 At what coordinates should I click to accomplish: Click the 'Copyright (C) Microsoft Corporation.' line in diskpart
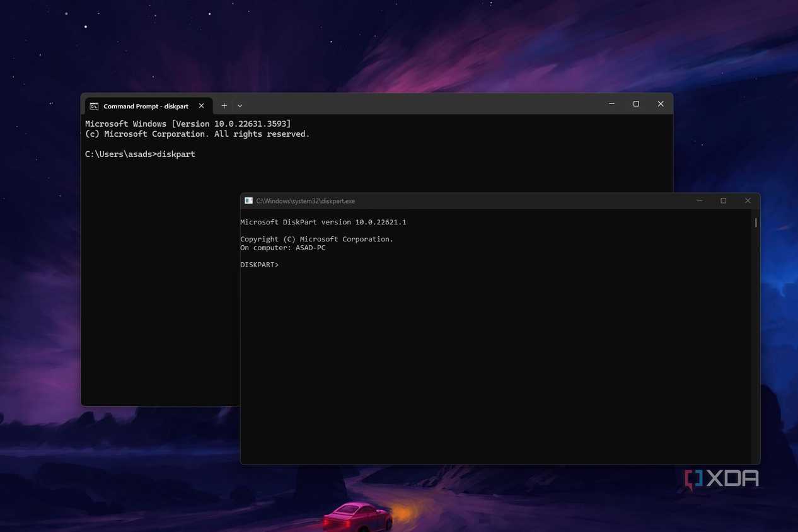(x=316, y=240)
